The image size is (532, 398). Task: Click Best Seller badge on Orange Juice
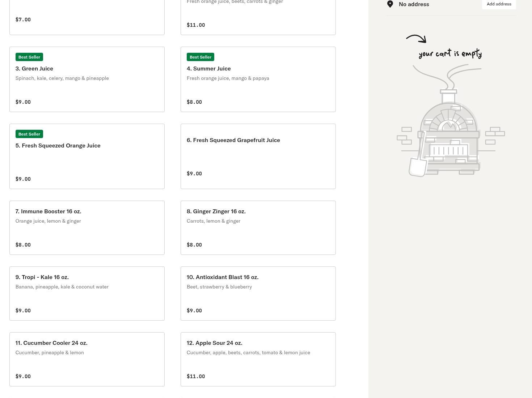point(29,134)
